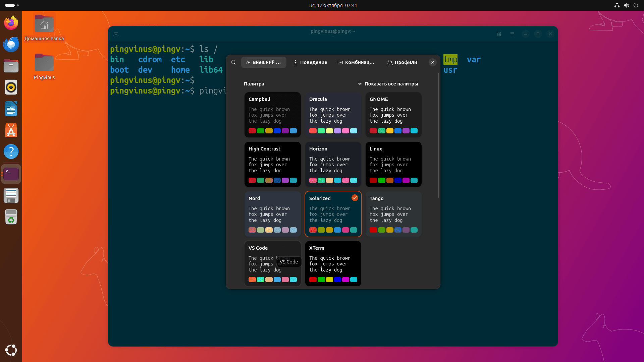
Task: Open clock calendar dropdown in top bar
Action: point(333,5)
